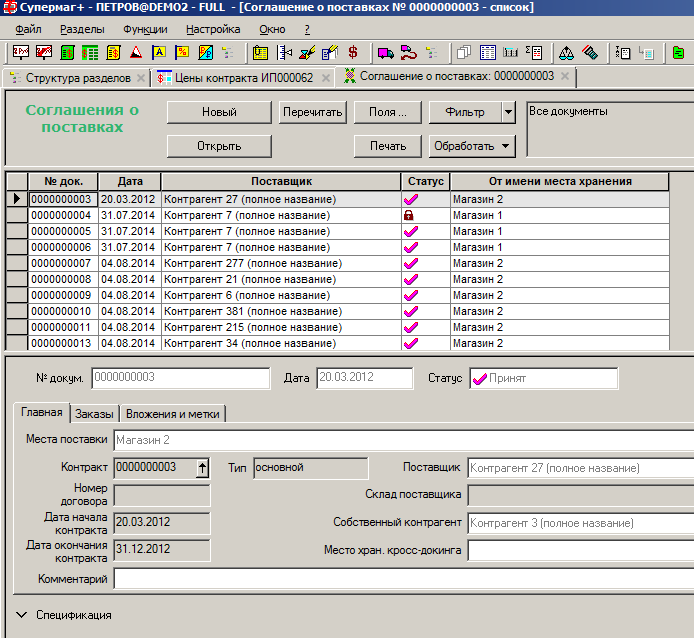This screenshot has height=638, width=694.
Task: Click the truck with return arrow icon
Action: coord(409,53)
